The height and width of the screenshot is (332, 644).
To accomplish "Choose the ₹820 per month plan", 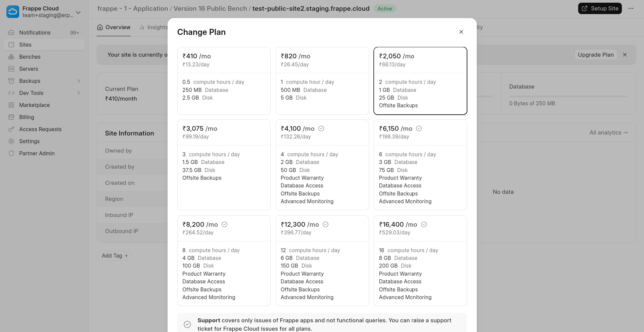I will click(322, 80).
